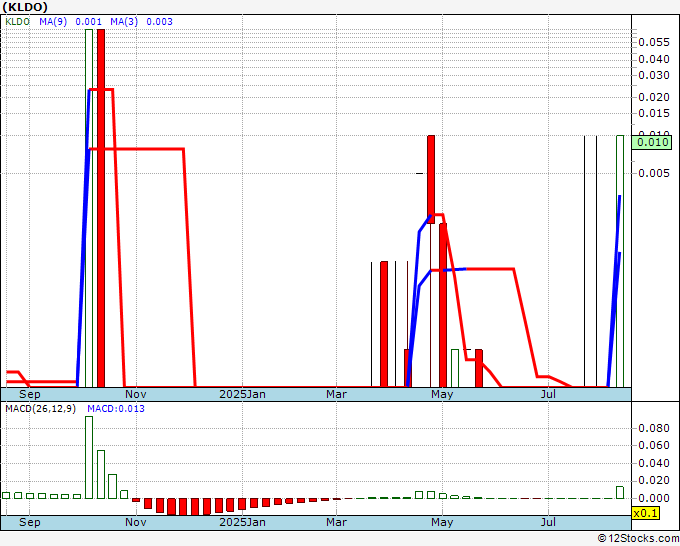This screenshot has height=546, width=680.
Task: Click the MA(3) legend label
Action: click(x=124, y=22)
